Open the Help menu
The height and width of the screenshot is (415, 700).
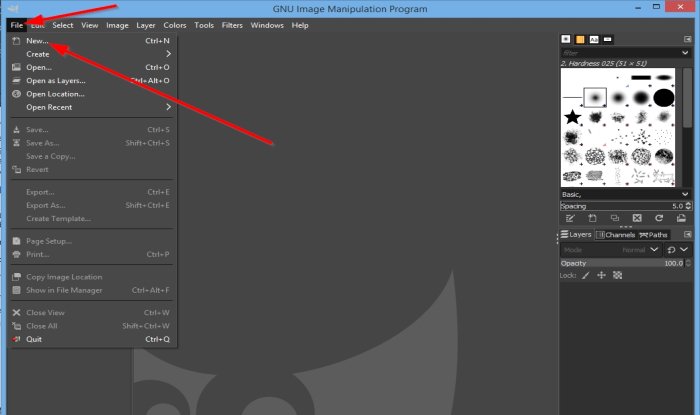tap(300, 25)
